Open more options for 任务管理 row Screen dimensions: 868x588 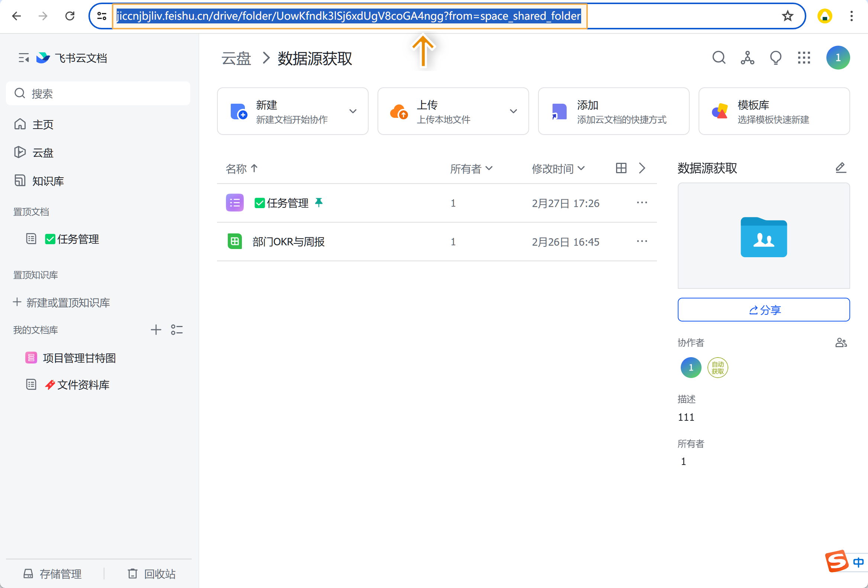(x=642, y=203)
